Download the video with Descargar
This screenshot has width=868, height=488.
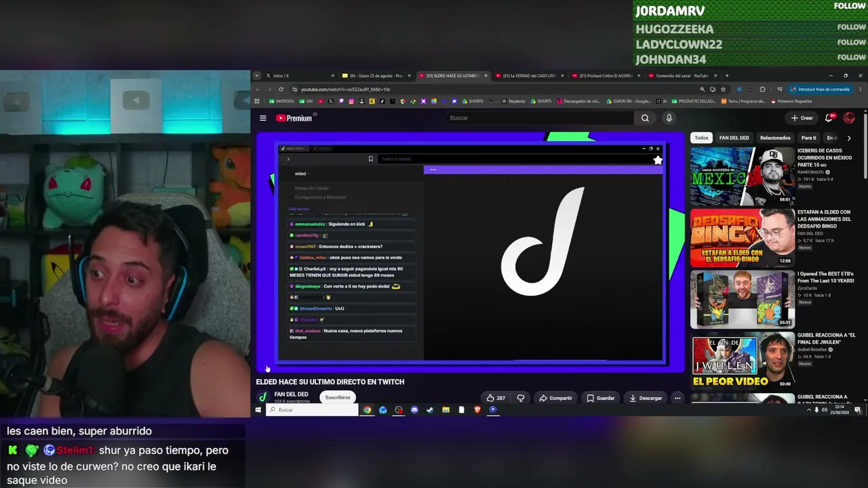[x=646, y=398]
